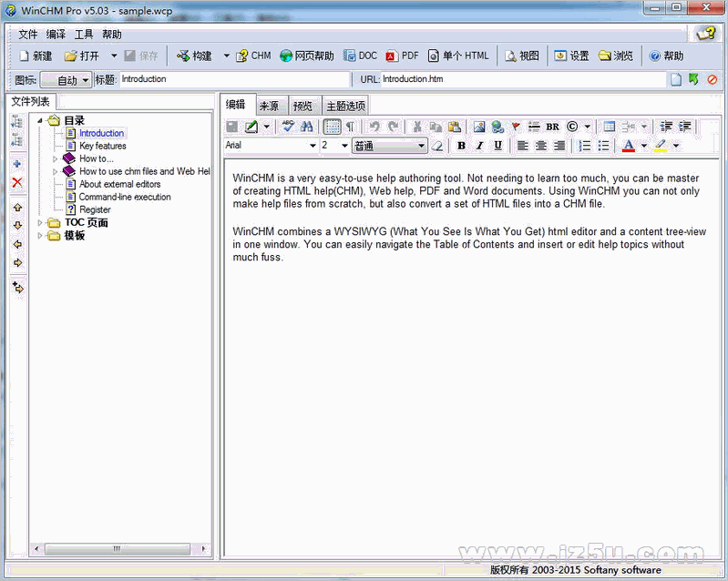The width and height of the screenshot is (728, 581).
Task: Insert an image using picture icon
Action: 478,127
